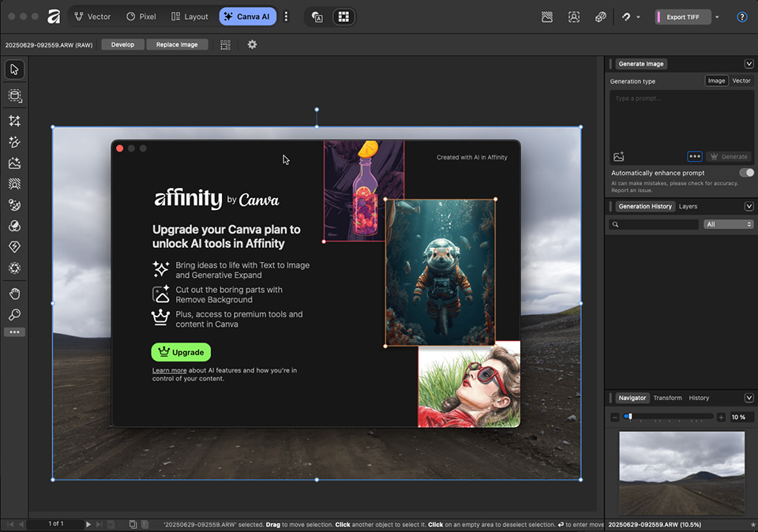Open the Canva AI persona
This screenshot has width=758, height=532.
(247, 16)
